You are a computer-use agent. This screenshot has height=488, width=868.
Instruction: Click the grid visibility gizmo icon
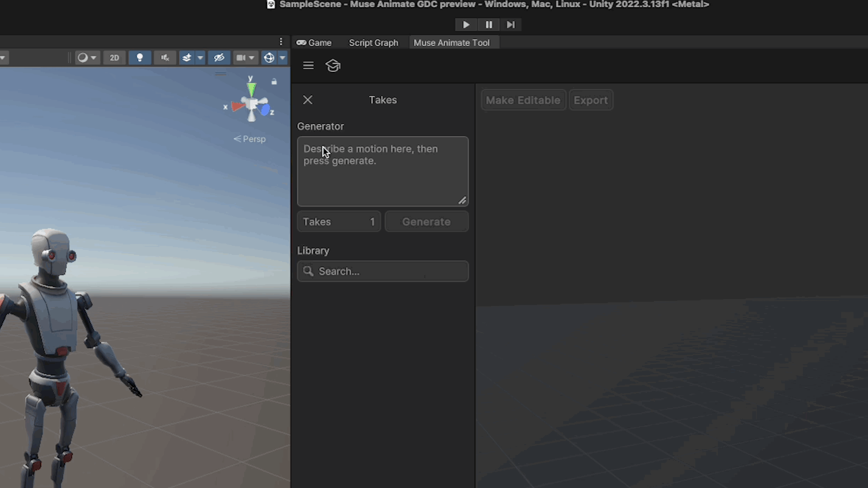click(x=269, y=57)
